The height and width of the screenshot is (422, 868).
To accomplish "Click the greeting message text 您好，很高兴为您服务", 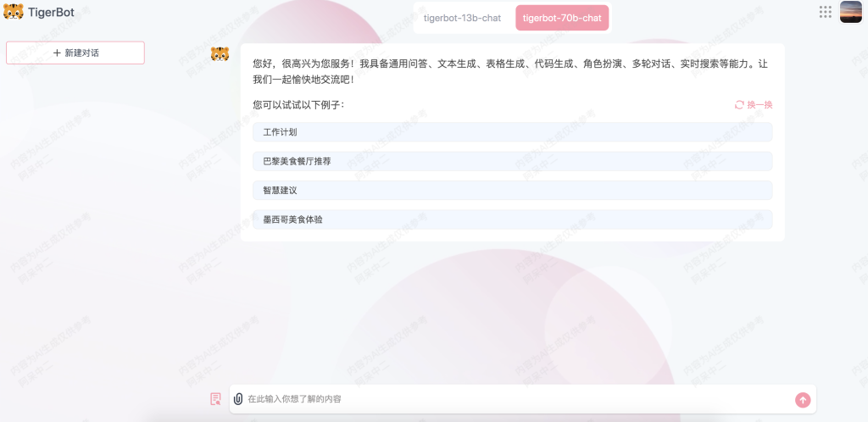I will tap(303, 64).
